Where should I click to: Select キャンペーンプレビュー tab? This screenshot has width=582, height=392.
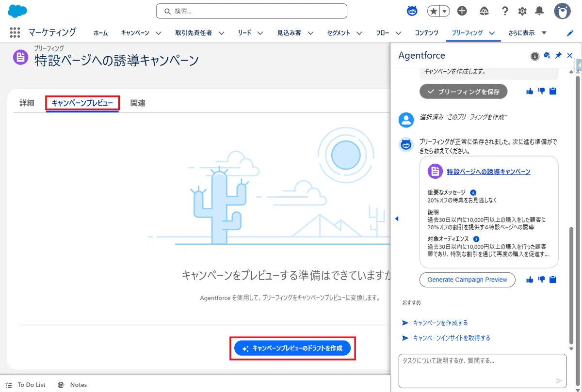[82, 103]
